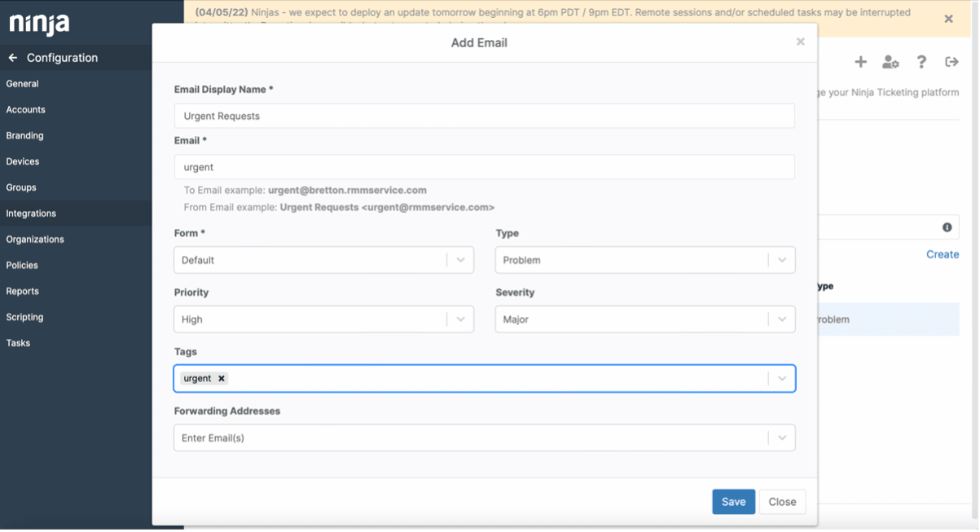Open a new item with the plus icon

(860, 61)
